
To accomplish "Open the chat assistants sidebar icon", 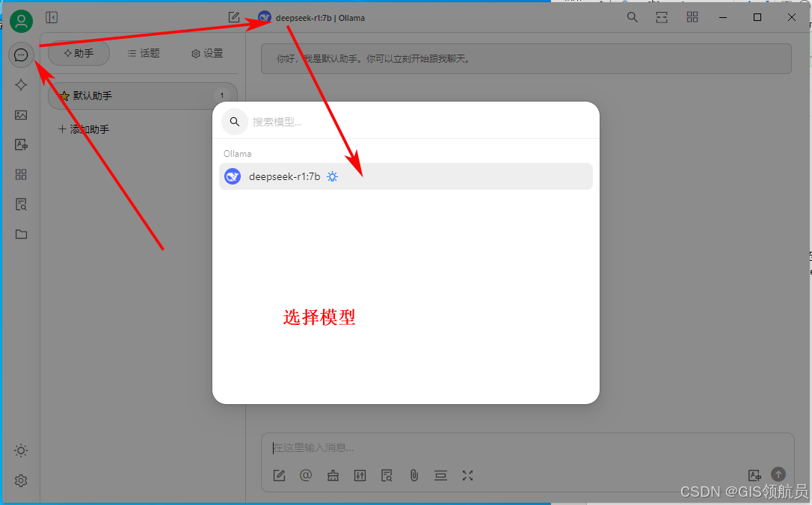I will tap(21, 55).
